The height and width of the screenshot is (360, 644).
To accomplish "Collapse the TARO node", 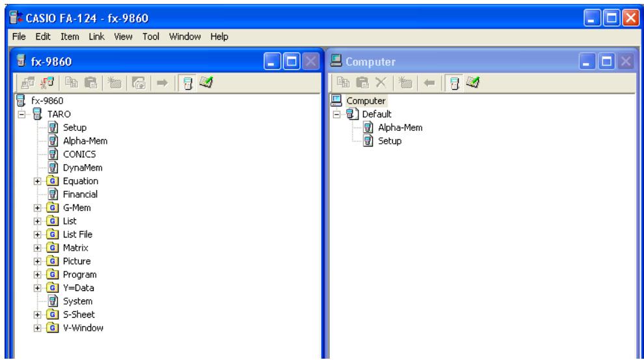I will (x=21, y=114).
